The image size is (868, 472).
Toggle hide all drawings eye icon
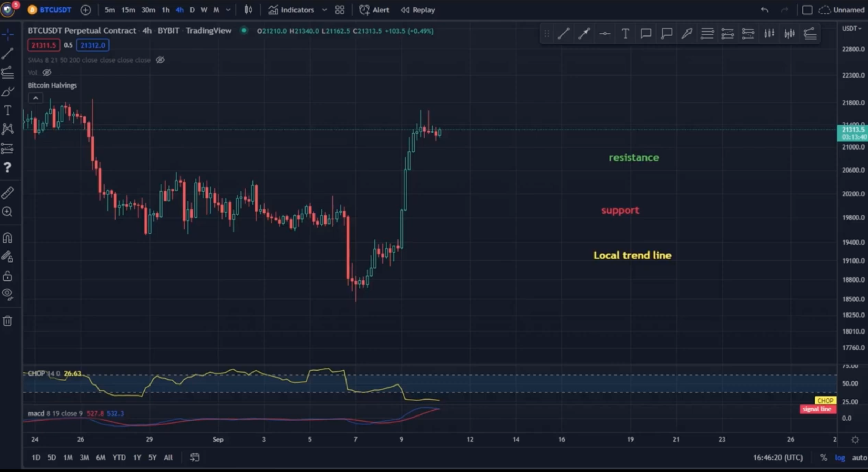click(x=8, y=294)
